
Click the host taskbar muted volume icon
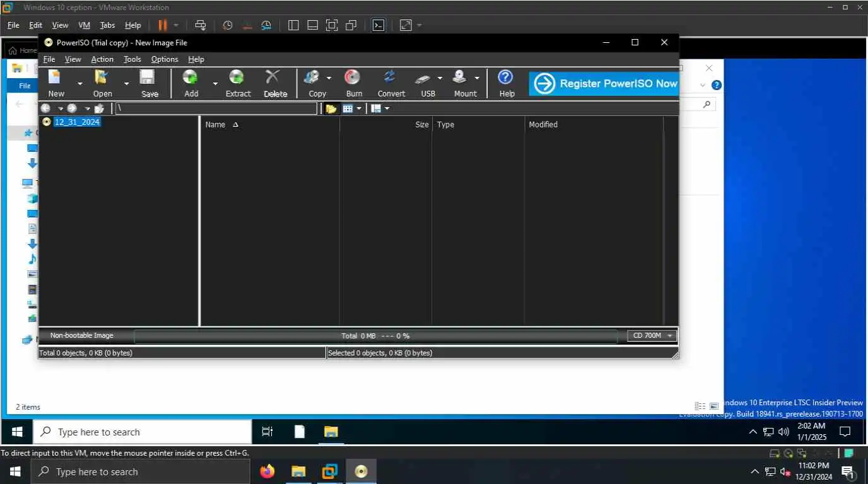click(786, 471)
